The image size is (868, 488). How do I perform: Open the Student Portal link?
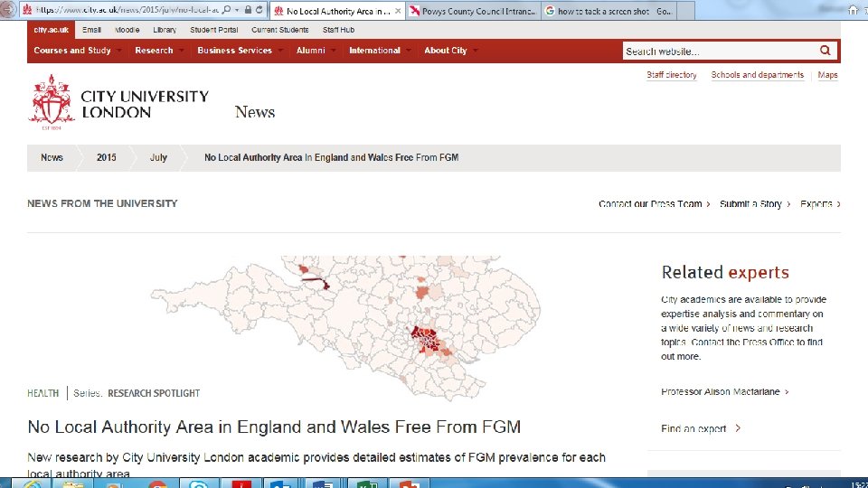[x=213, y=30]
